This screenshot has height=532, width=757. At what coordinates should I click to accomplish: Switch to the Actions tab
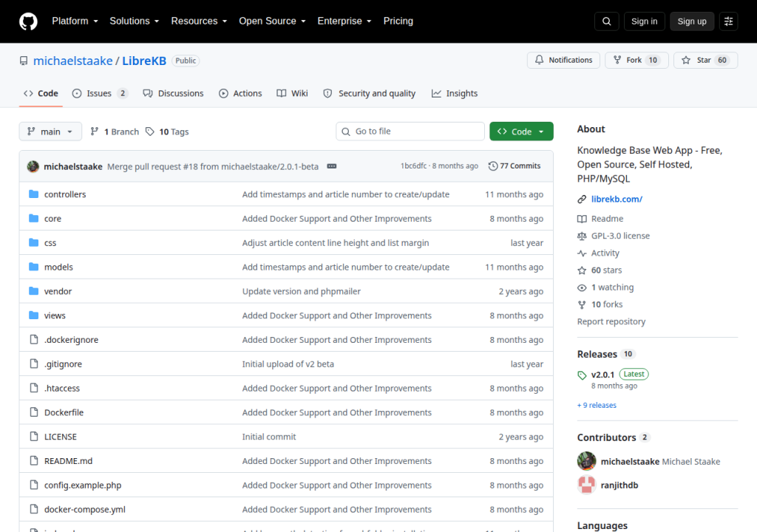coord(240,94)
